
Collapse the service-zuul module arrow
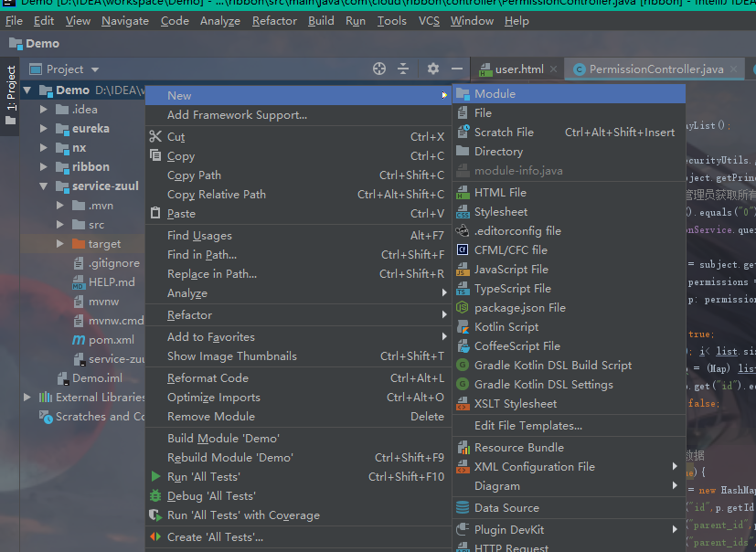tap(43, 186)
